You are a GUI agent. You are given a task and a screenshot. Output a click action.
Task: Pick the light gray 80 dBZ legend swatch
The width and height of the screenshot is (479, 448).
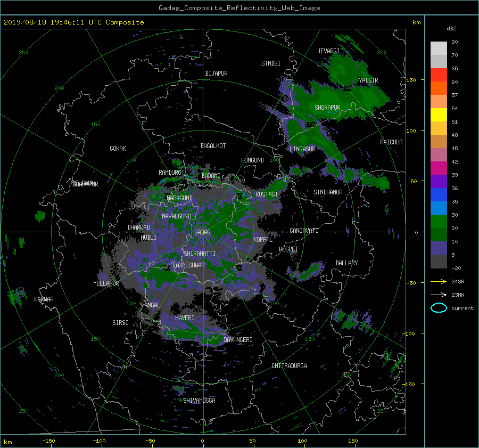(439, 48)
